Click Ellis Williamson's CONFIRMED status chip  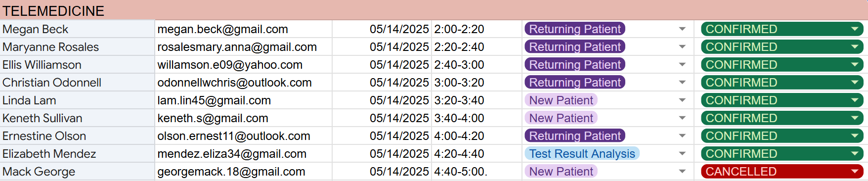pos(782,65)
